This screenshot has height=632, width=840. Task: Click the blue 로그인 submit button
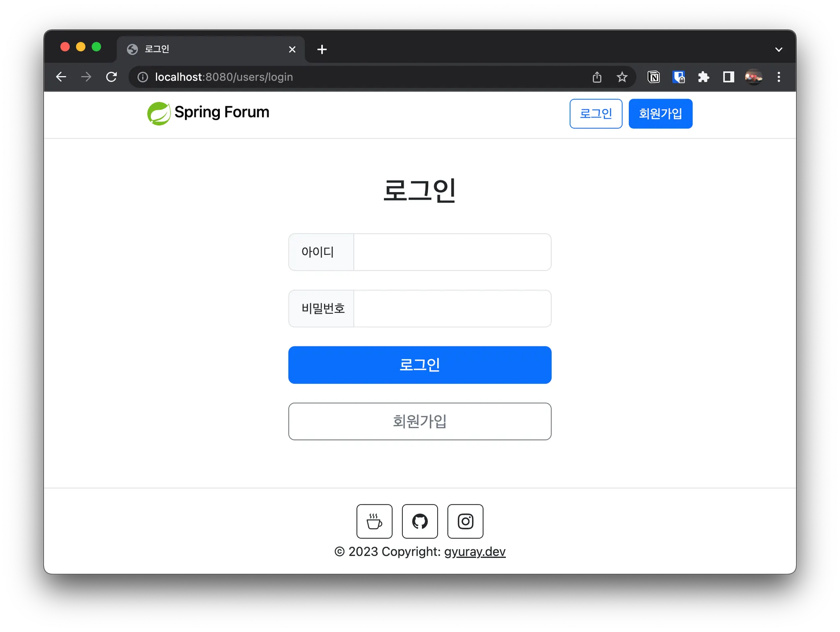click(420, 365)
